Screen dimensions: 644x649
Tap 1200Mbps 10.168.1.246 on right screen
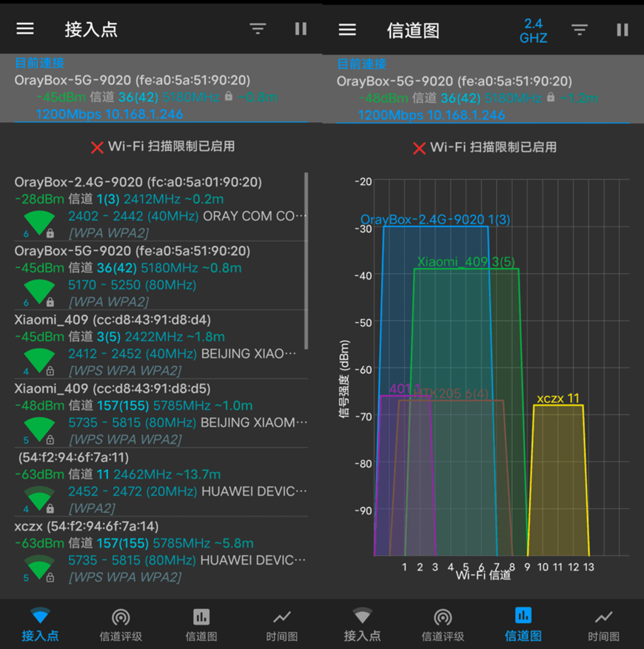coord(431,115)
